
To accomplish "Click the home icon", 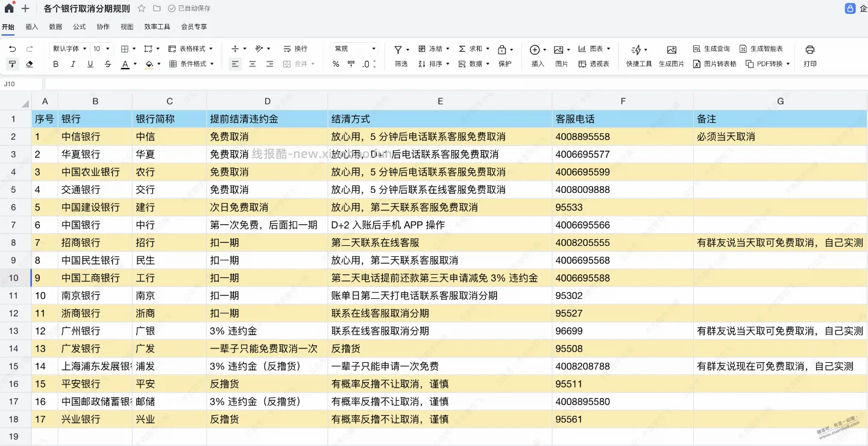I will [x=9, y=8].
